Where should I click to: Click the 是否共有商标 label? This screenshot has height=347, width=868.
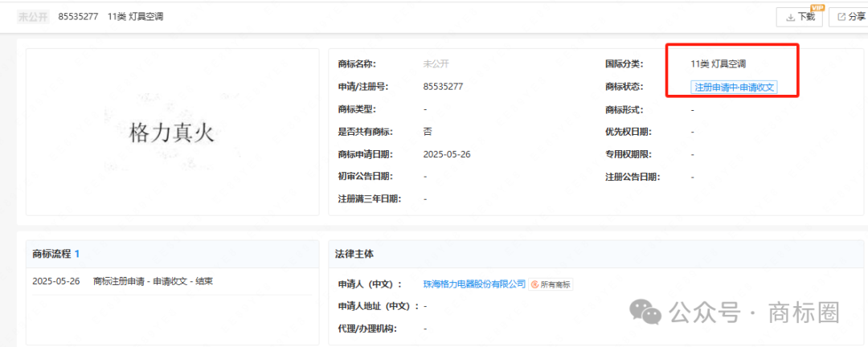(366, 132)
